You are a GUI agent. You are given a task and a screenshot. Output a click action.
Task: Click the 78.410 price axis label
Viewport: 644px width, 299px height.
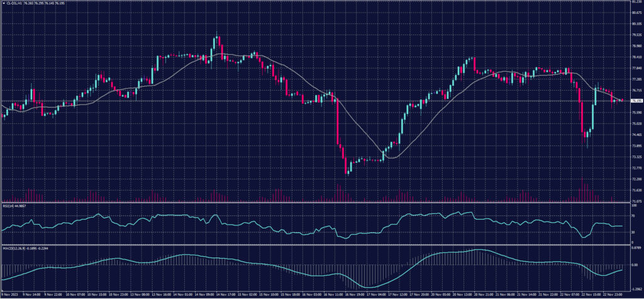pos(636,57)
